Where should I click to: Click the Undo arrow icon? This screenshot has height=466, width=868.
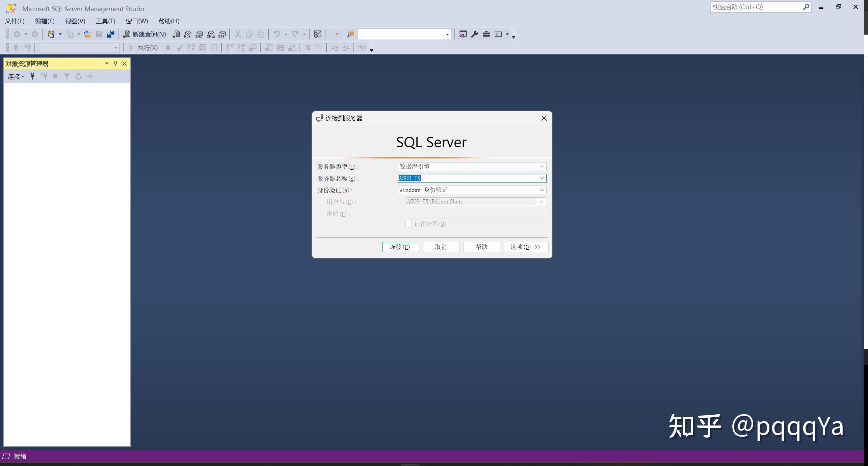(276, 34)
